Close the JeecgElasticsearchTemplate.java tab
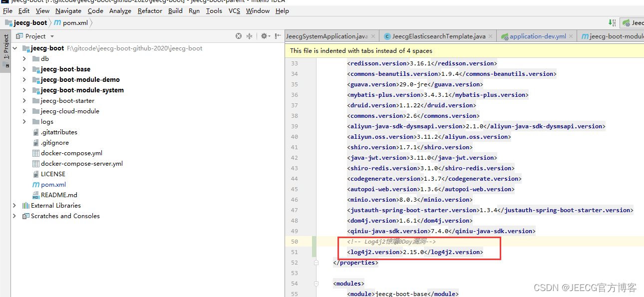Screen dimensions: 644x297 tap(490, 36)
